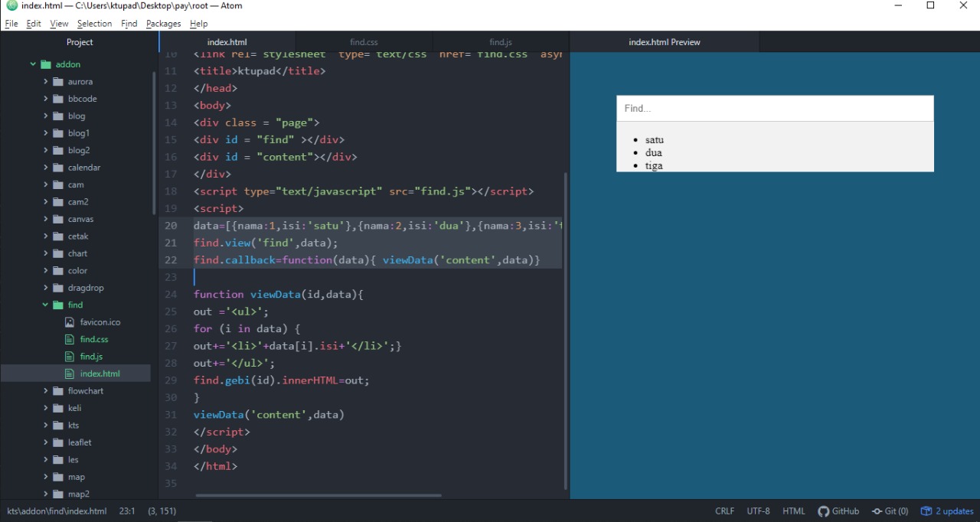Screen dimensions: 980x522
Task: Select the find.js file icon in the tree
Action: [70, 356]
